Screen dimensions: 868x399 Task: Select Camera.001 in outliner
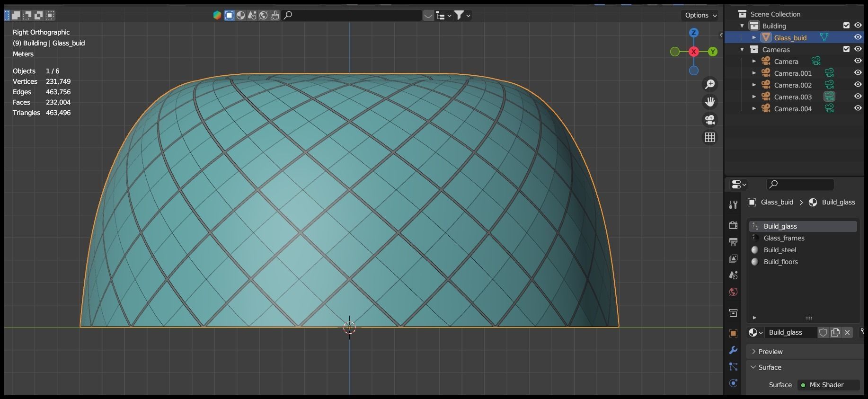(x=793, y=73)
